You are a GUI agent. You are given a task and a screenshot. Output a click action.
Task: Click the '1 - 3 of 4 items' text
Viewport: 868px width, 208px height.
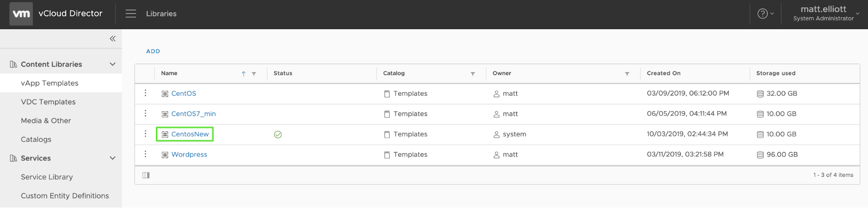click(833, 175)
